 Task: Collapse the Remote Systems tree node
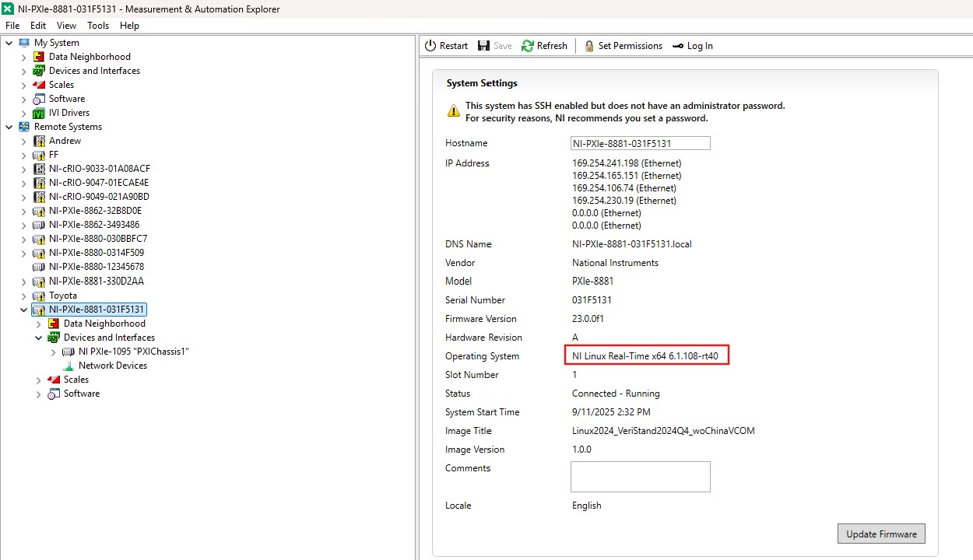[9, 127]
